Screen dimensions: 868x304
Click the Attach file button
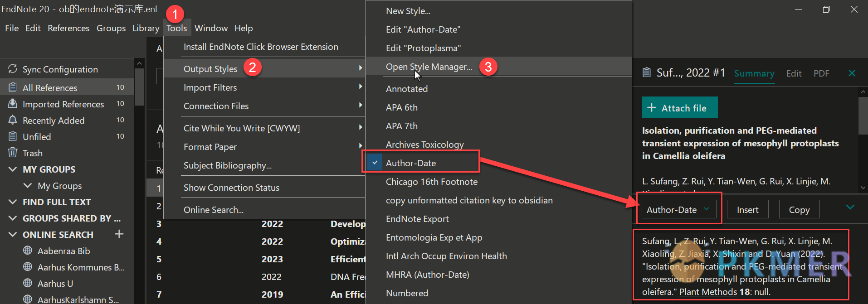point(679,108)
